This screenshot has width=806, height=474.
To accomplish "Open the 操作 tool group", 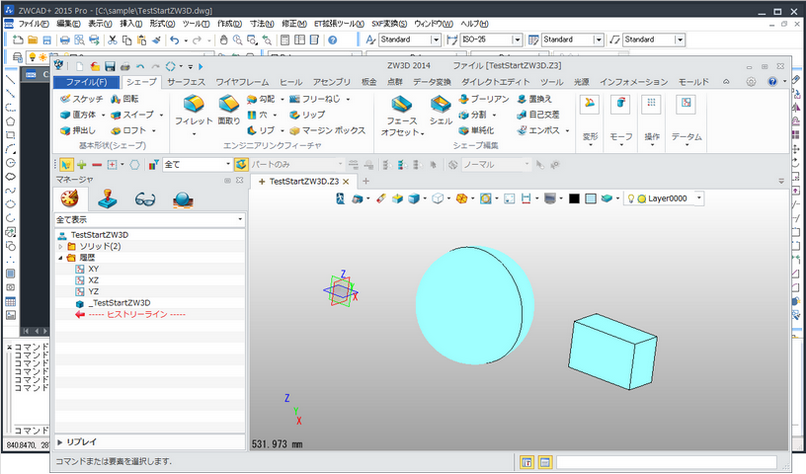I will [652, 121].
